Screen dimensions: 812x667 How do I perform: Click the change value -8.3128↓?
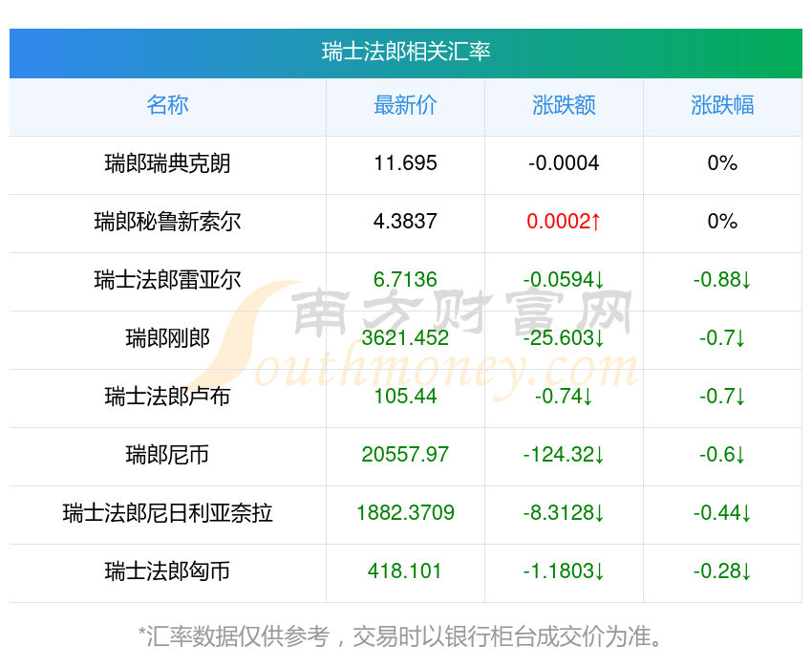pyautogui.click(x=564, y=513)
